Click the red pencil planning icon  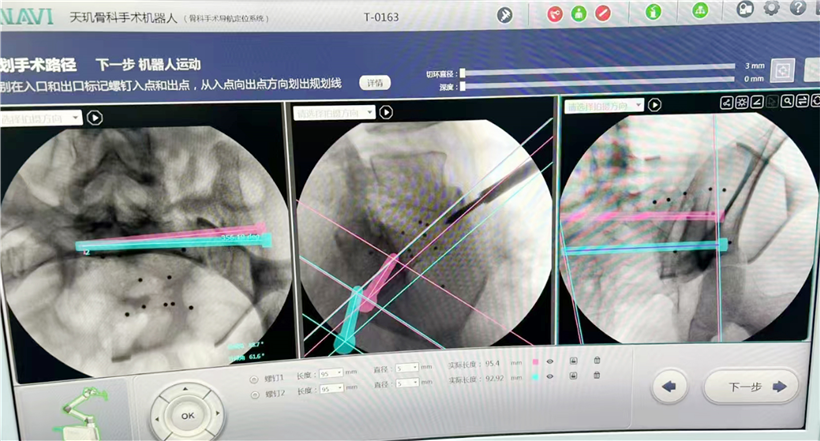602,13
